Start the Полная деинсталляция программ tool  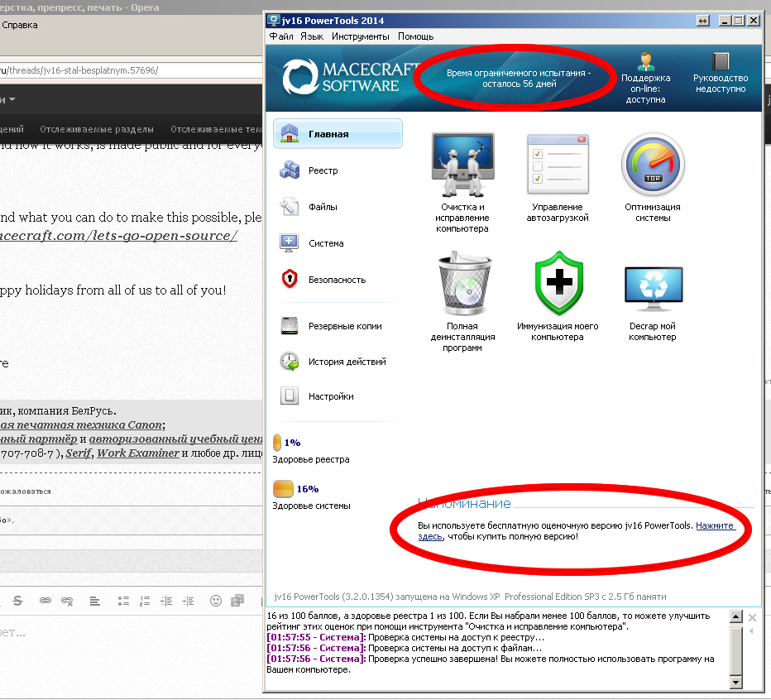click(462, 301)
